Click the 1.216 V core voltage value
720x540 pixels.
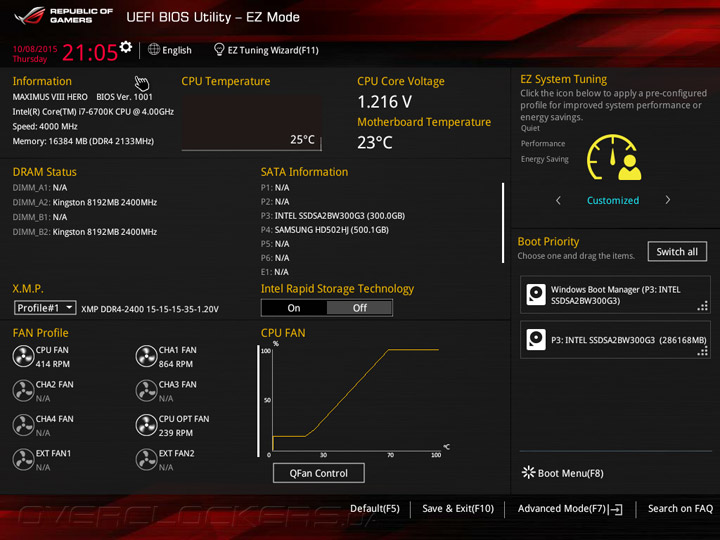click(385, 101)
